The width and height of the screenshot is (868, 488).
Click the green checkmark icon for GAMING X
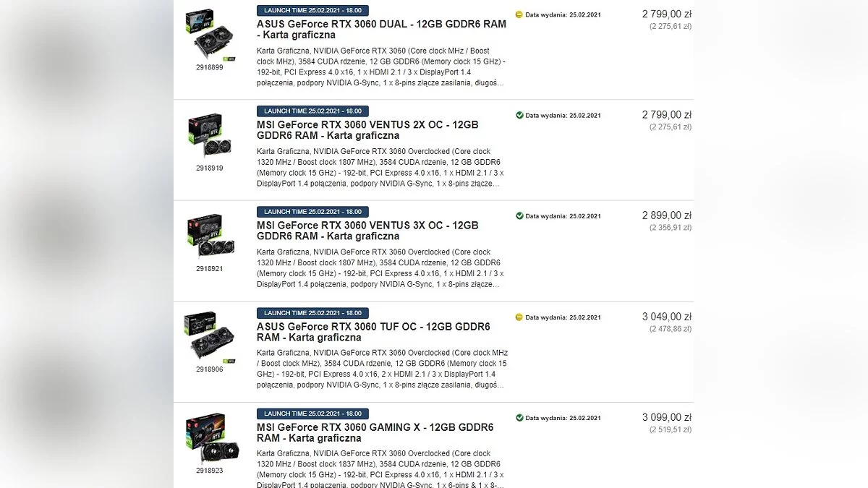pos(519,418)
